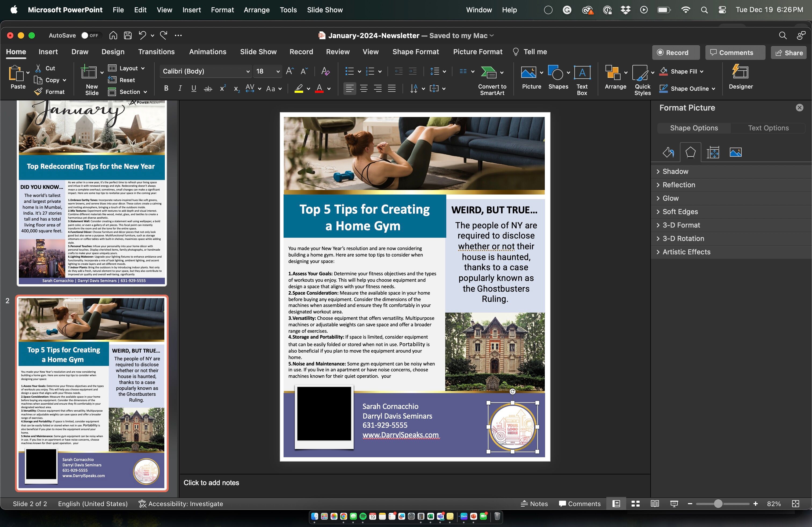812x527 pixels.
Task: Switch to Slide Sorter view icon
Action: (x=635, y=504)
